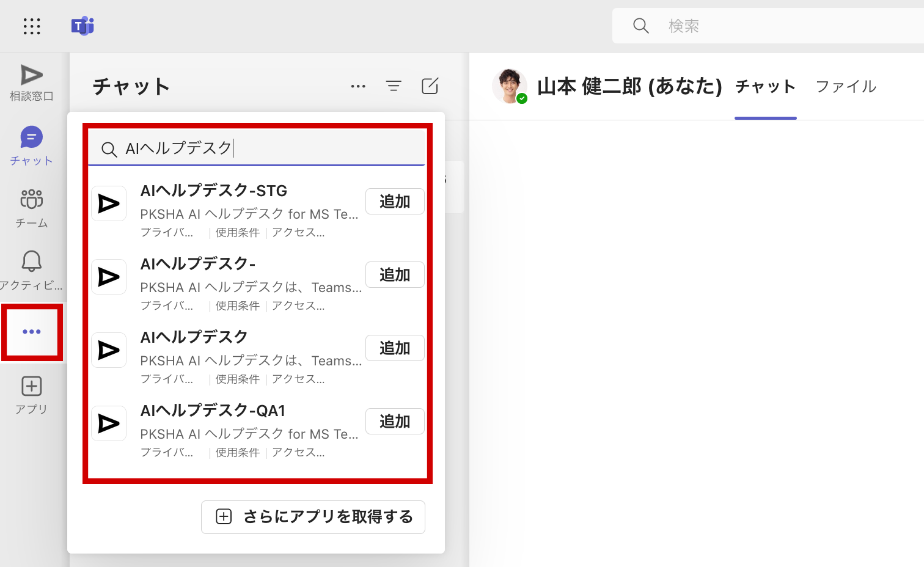This screenshot has height=567, width=924.
Task: Click the chat filter icon
Action: [394, 86]
